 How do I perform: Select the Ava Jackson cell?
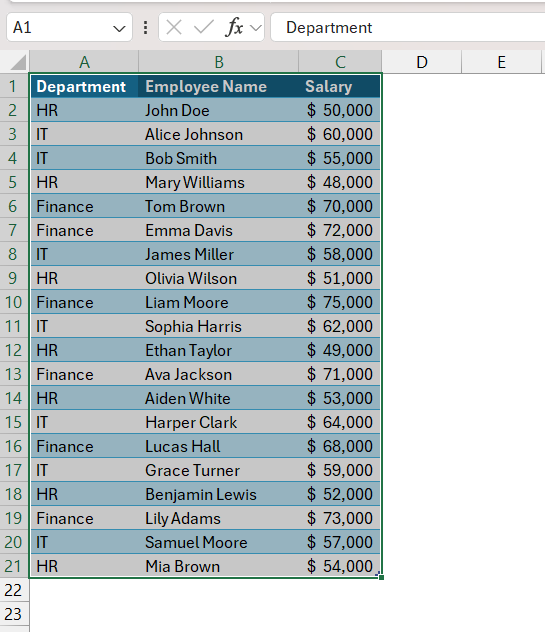218,374
